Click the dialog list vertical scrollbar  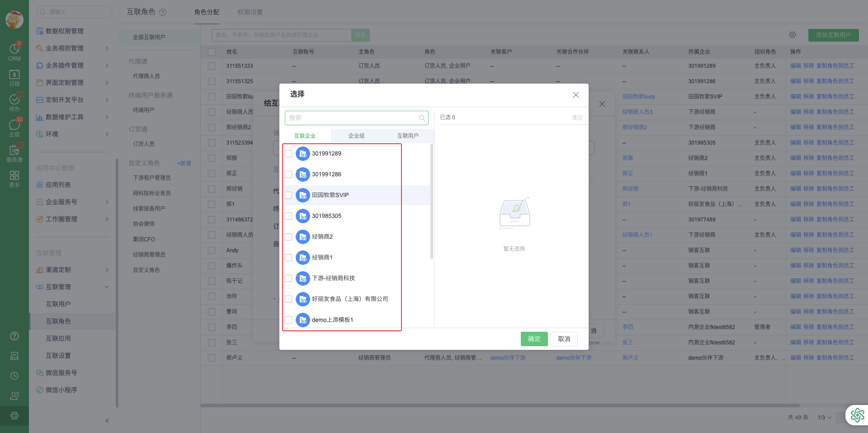coord(432,201)
